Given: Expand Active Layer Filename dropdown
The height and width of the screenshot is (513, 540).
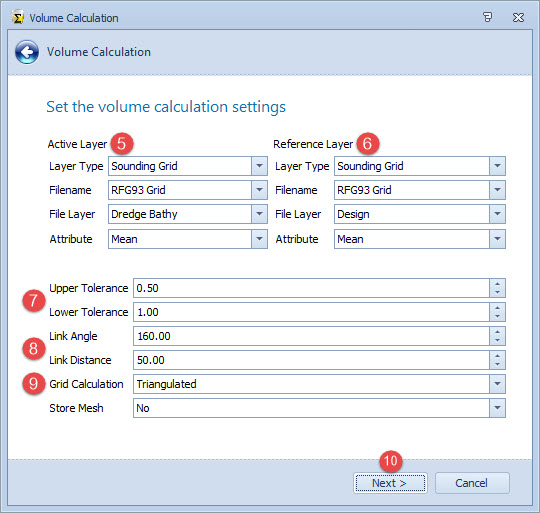Looking at the screenshot, I should pos(259,190).
